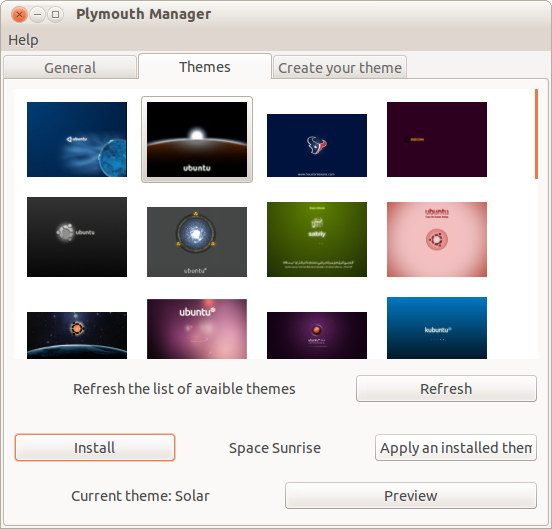Click the Install button
Image resolution: width=552 pixels, height=529 pixels.
(x=95, y=448)
